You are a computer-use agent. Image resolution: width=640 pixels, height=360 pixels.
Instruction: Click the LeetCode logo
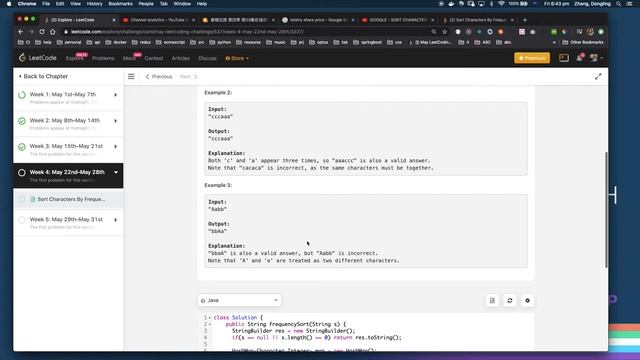pos(38,58)
